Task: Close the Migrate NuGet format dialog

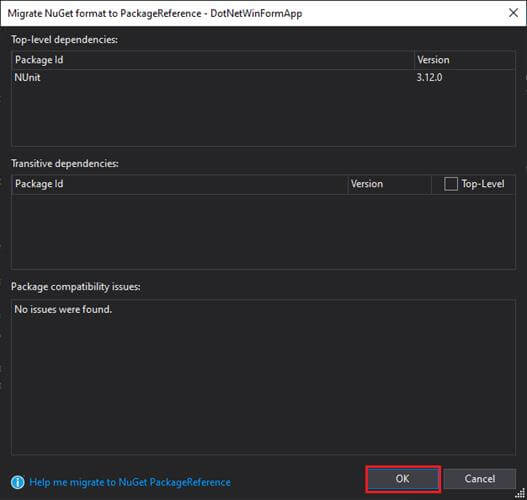Action: 513,13
